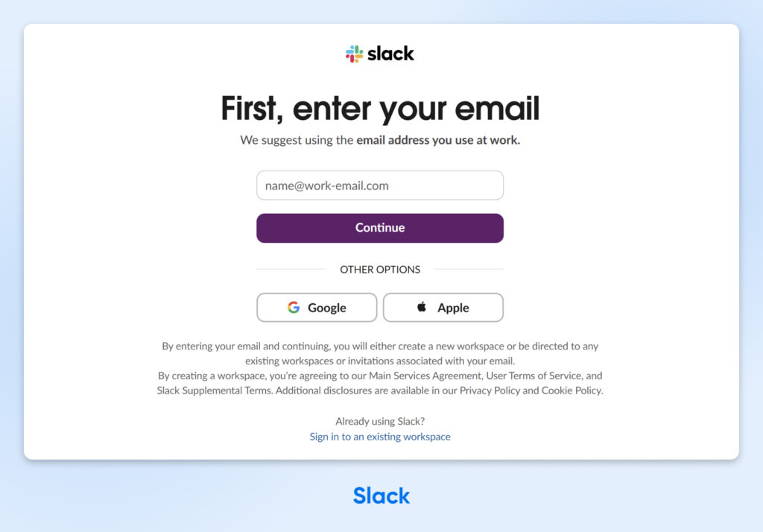Sign in using the Google option
The image size is (763, 532).
[316, 307]
